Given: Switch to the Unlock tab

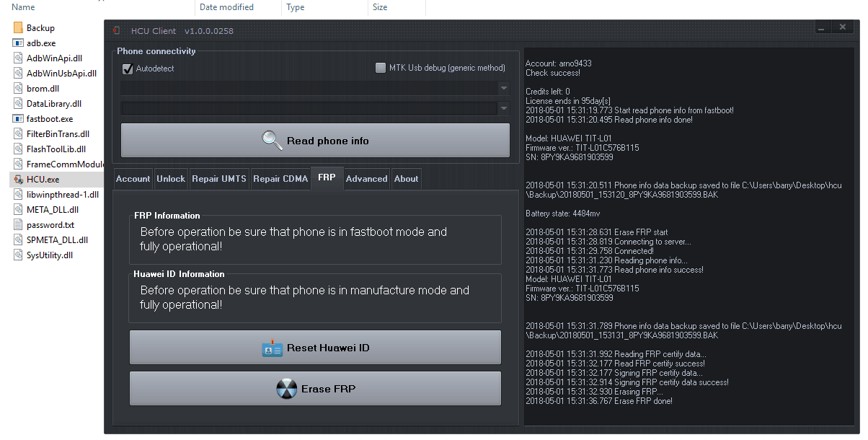Looking at the screenshot, I should coord(171,179).
